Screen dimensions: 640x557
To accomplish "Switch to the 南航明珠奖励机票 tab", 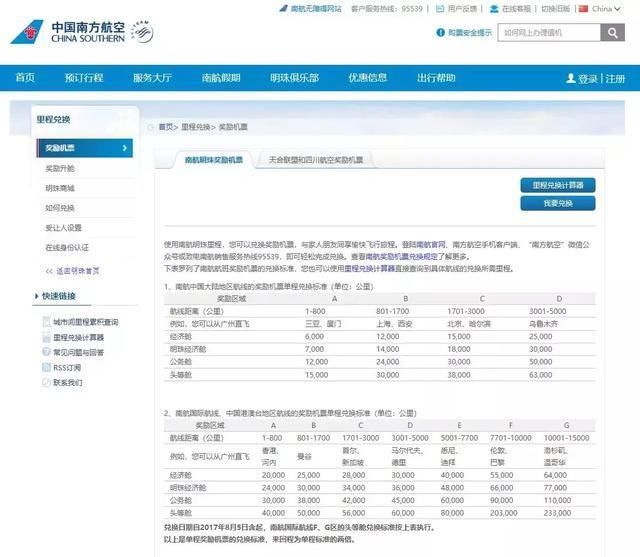I will pos(213,160).
